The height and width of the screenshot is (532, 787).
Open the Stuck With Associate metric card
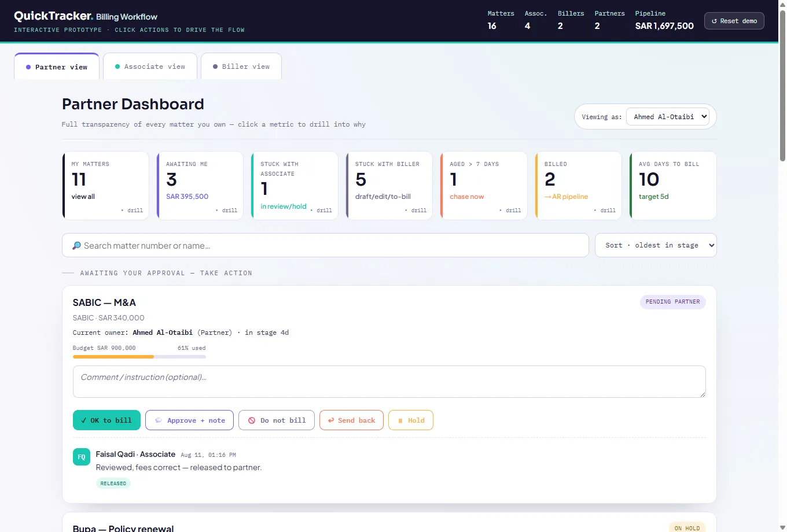pyautogui.click(x=295, y=186)
